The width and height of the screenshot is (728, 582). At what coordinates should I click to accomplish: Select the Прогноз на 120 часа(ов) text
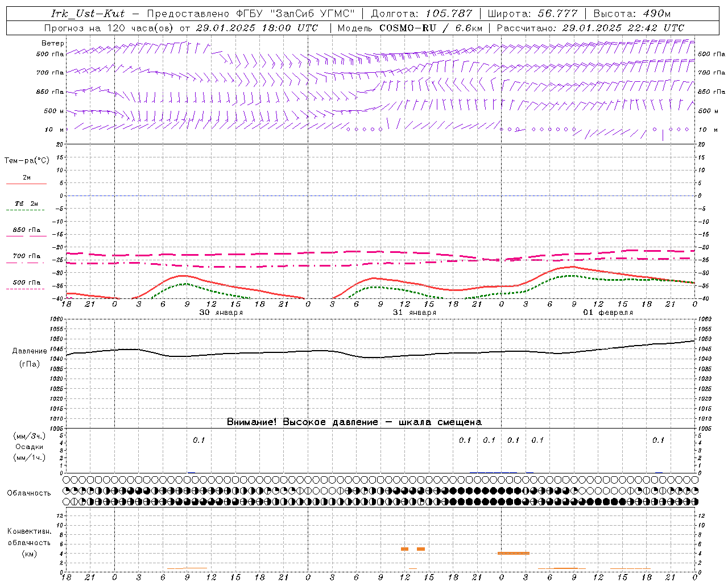[x=109, y=28]
